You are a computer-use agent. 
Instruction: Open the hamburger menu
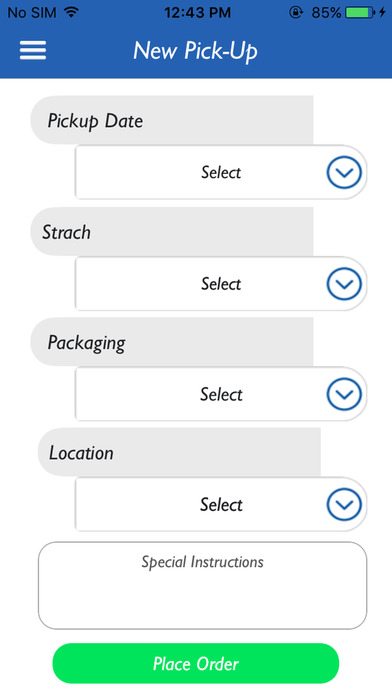coord(33,50)
